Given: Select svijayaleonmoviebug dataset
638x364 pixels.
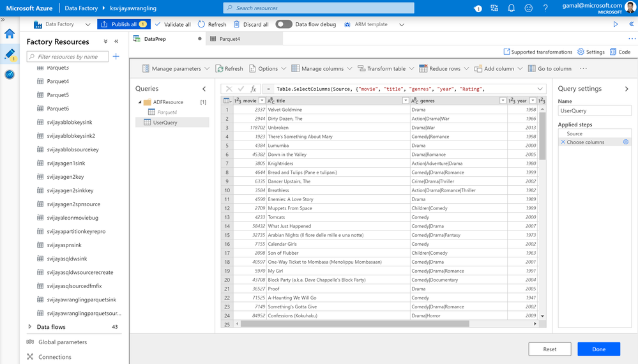Looking at the screenshot, I should tap(72, 218).
